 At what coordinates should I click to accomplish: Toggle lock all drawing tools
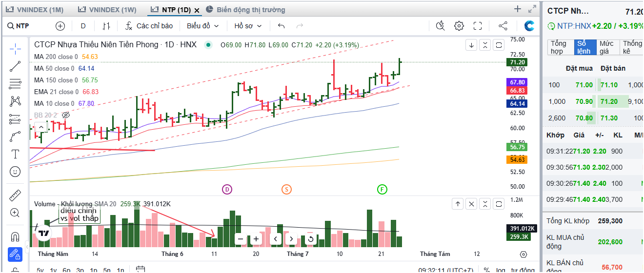[15, 254]
